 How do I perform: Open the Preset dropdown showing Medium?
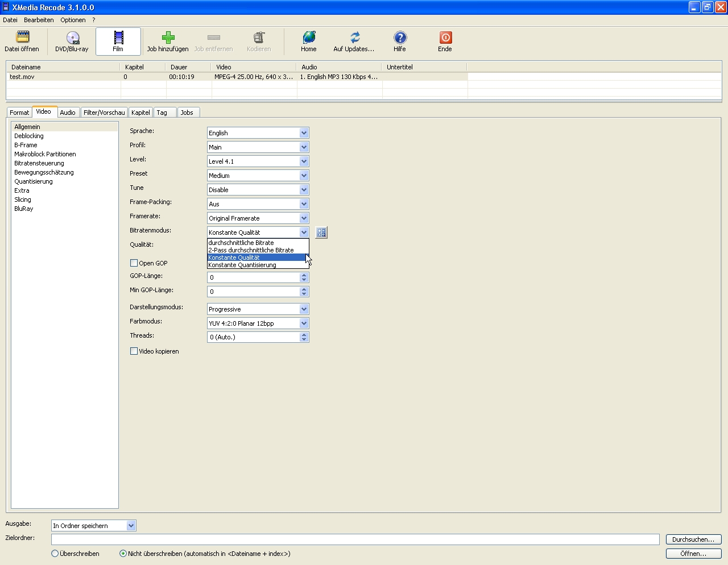click(258, 176)
